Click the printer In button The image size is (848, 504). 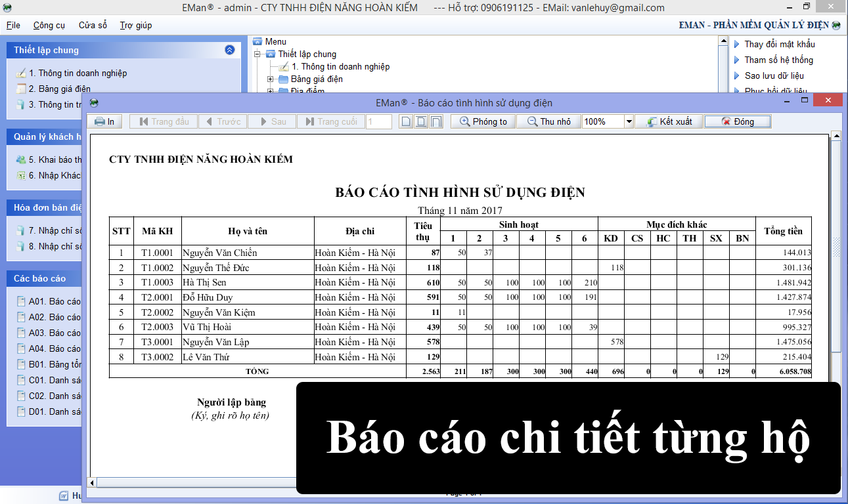point(105,121)
